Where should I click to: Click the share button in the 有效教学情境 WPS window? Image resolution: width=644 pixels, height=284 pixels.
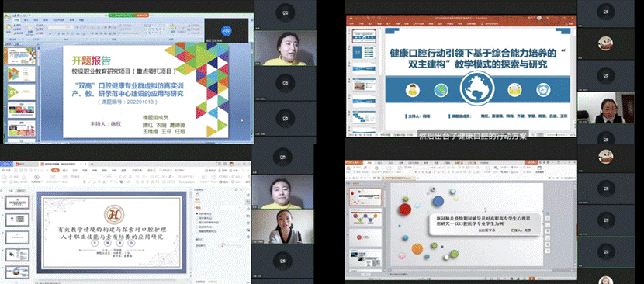[234, 171]
